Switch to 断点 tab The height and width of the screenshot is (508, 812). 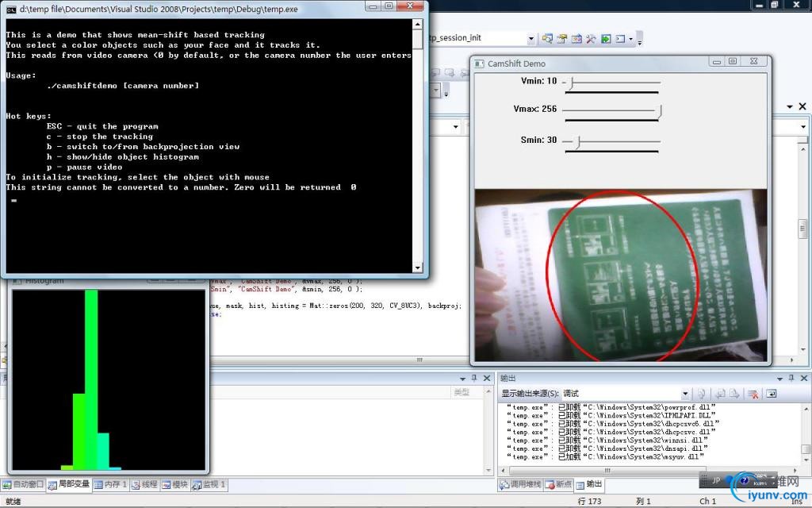point(558,484)
